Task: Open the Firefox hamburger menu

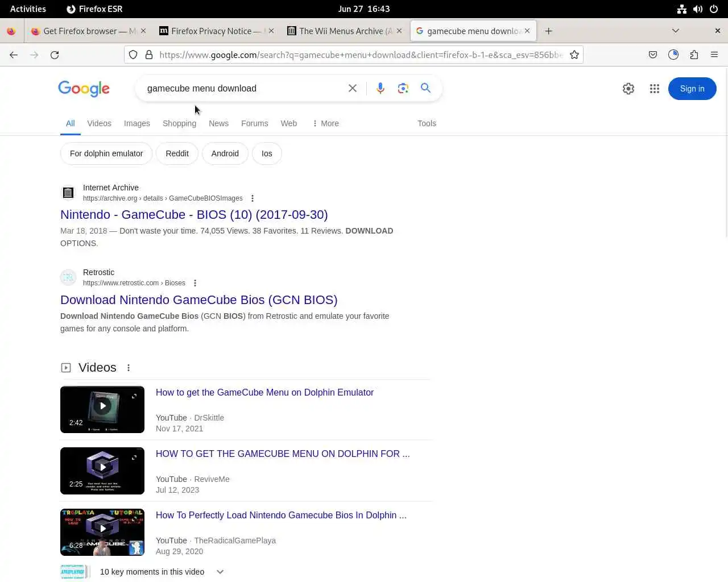Action: pos(714,55)
